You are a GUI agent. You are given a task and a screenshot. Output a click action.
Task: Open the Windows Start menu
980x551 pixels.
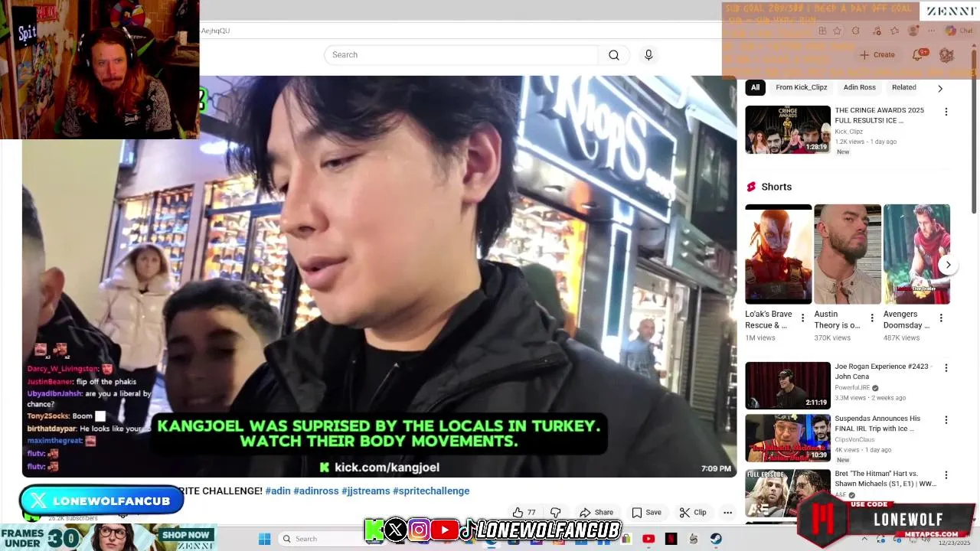click(x=264, y=539)
